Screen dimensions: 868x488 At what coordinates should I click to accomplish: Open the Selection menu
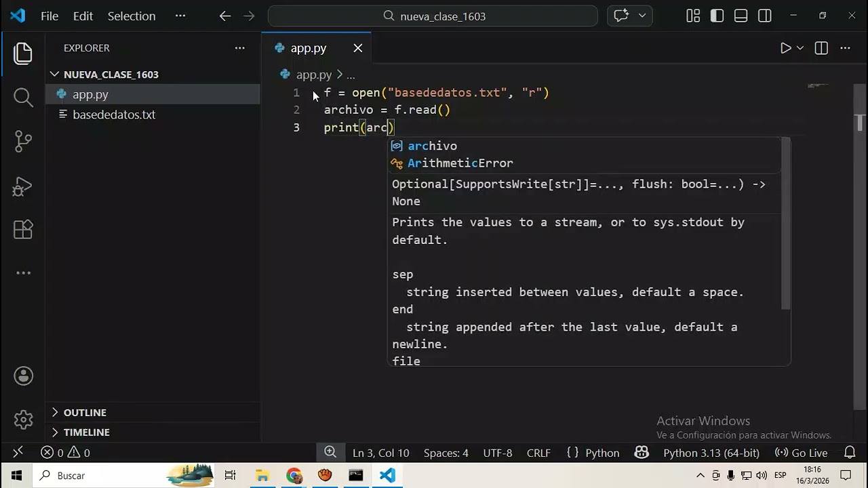[132, 16]
